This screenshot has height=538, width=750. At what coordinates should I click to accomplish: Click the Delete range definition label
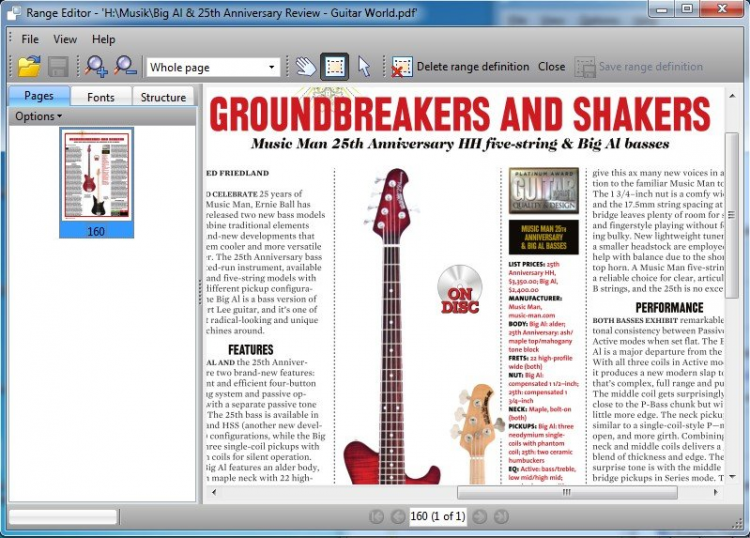pyautogui.click(x=473, y=66)
